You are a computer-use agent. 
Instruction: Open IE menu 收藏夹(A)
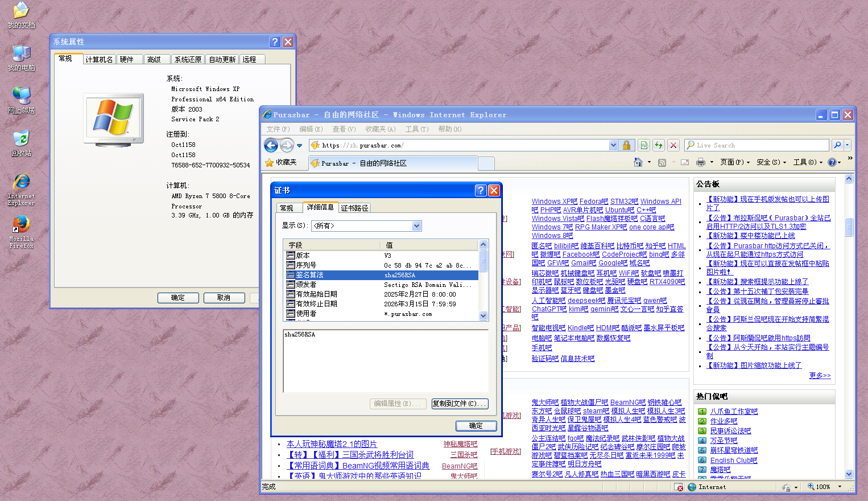tap(381, 129)
